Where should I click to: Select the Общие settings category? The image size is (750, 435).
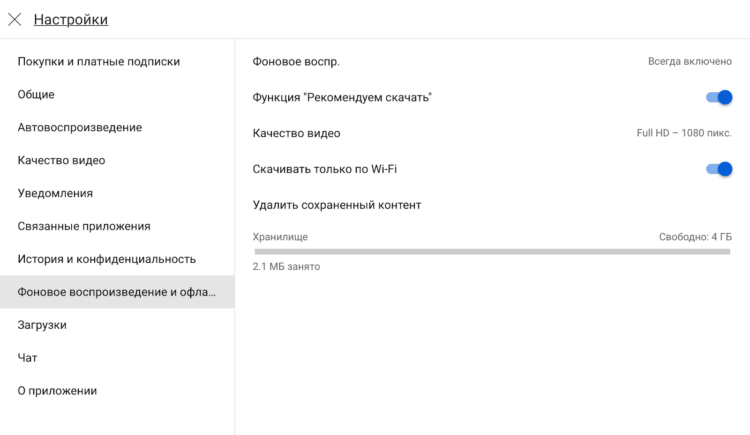pos(36,94)
